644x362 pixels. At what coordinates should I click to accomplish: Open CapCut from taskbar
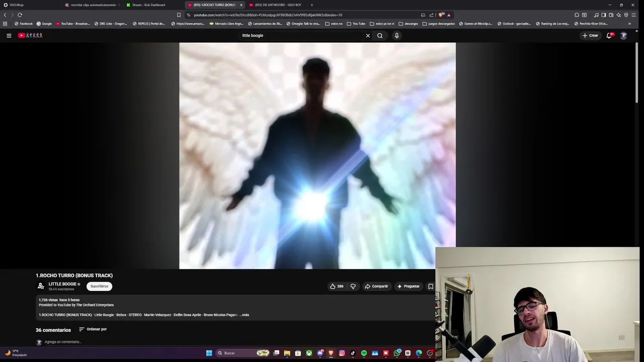coord(408,353)
